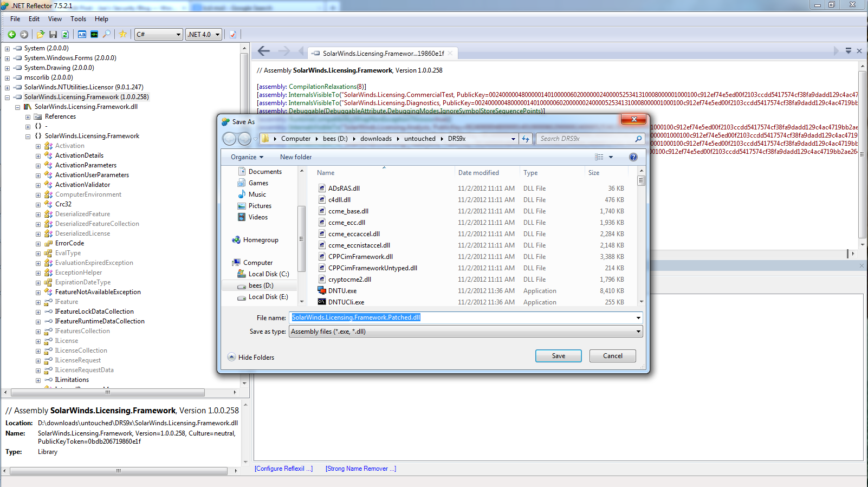This screenshot has width=868, height=487.
Task: Click the Bookmarks star toolbar icon
Action: click(x=123, y=34)
